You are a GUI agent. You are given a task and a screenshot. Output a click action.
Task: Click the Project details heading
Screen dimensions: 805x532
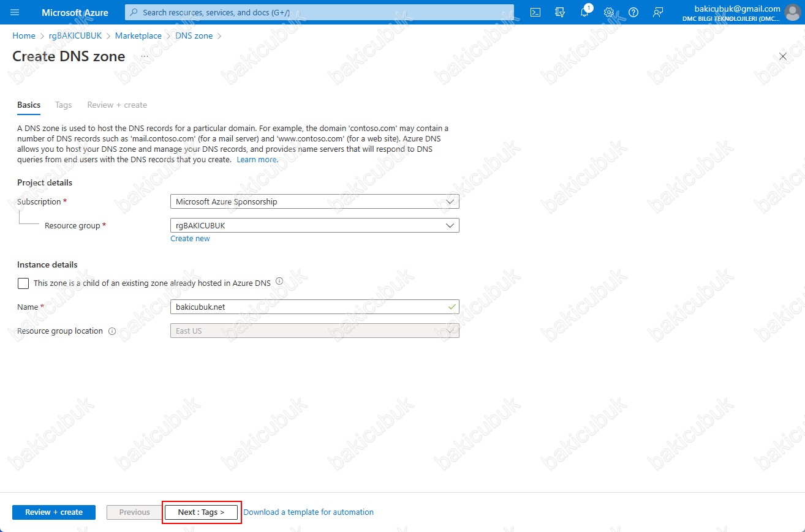(45, 182)
